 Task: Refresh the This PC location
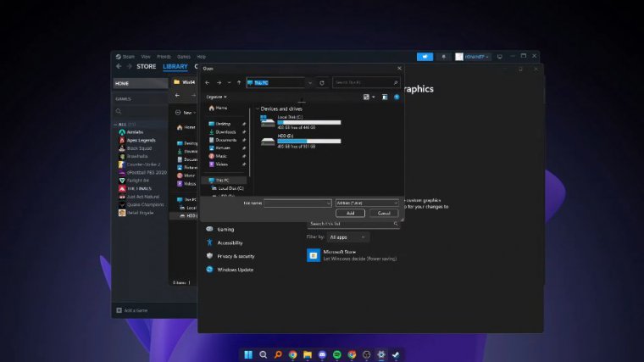click(321, 83)
